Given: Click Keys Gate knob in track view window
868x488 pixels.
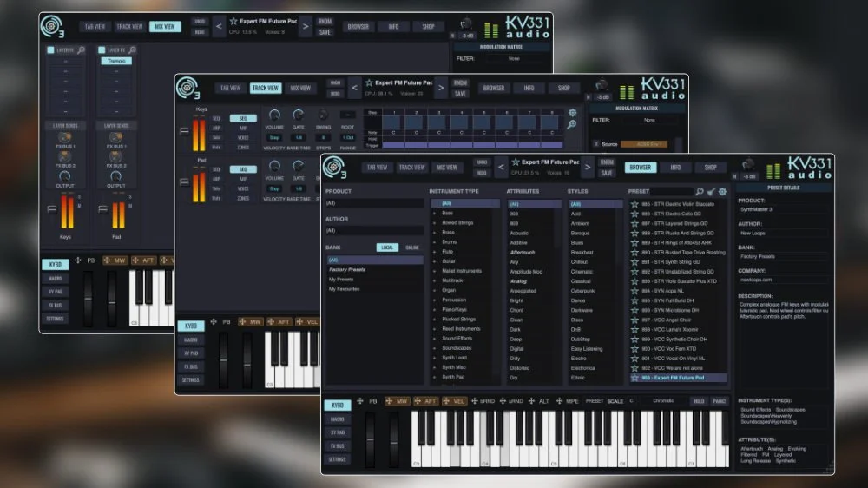Looking at the screenshot, I should [x=299, y=115].
